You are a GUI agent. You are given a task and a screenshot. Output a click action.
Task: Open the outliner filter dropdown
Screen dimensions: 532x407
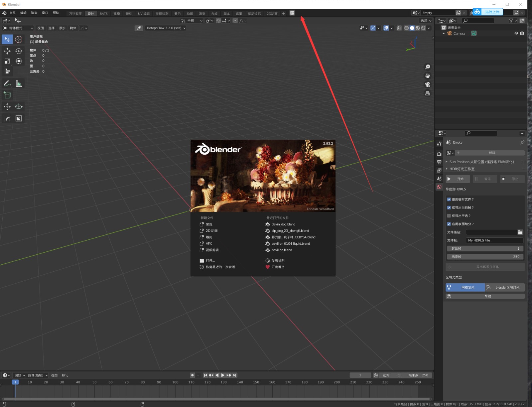(x=513, y=21)
